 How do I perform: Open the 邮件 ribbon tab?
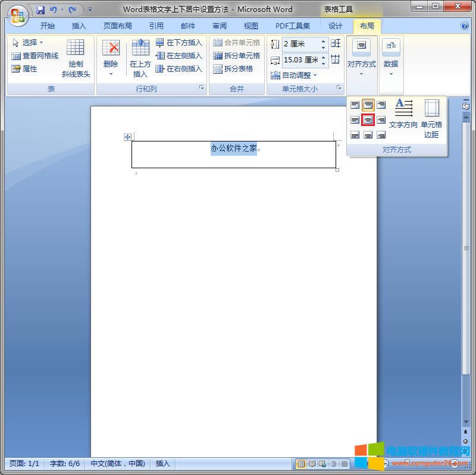pos(187,26)
